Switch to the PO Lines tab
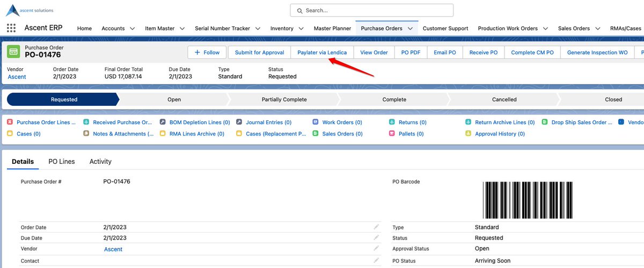Viewport: 644px width, 268px height. click(62, 161)
